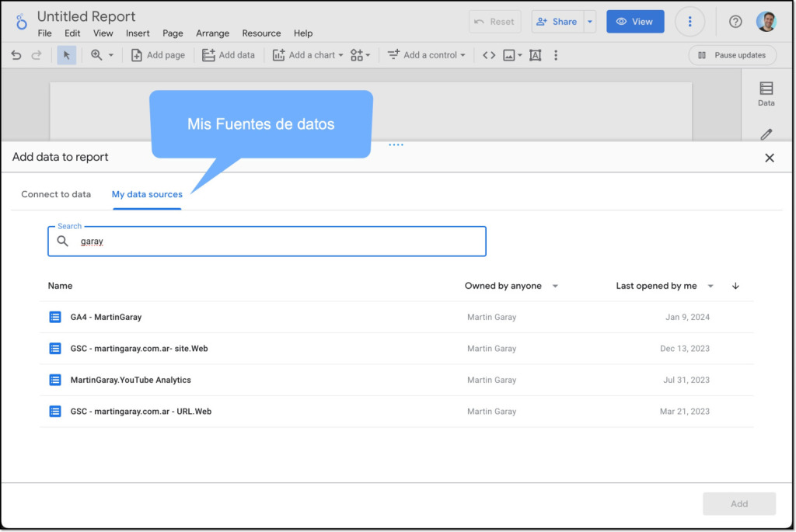Click the YouTube Analytics row icon
796x532 pixels.
point(55,381)
